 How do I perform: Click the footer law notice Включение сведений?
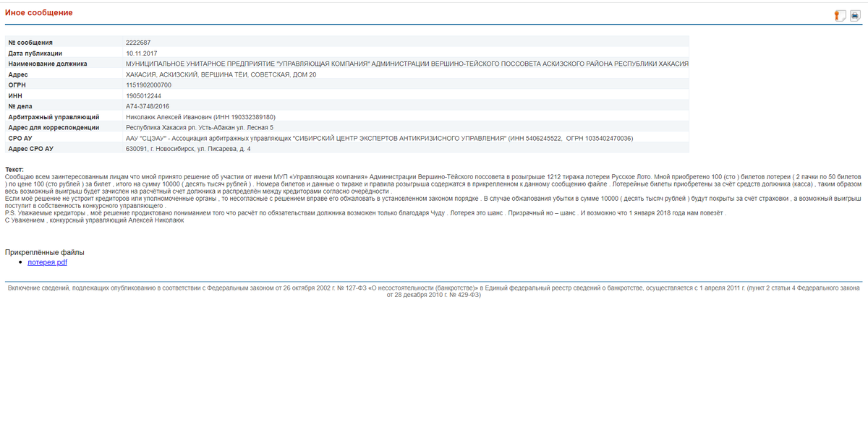(x=434, y=291)
